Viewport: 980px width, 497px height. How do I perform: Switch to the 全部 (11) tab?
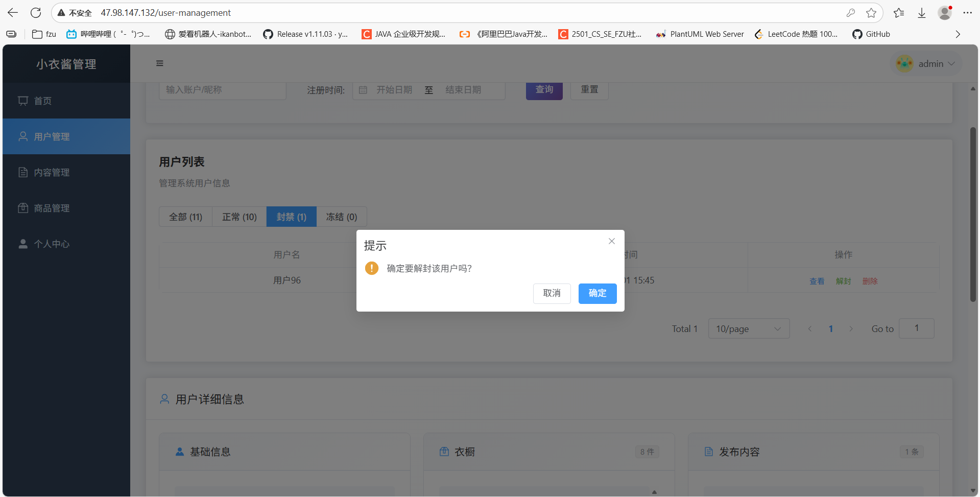186,217
